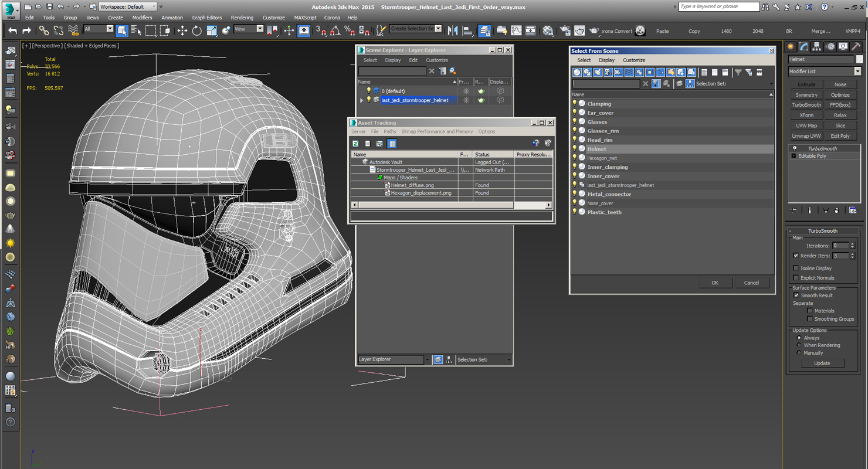Open the Rendering menu

pyautogui.click(x=242, y=18)
